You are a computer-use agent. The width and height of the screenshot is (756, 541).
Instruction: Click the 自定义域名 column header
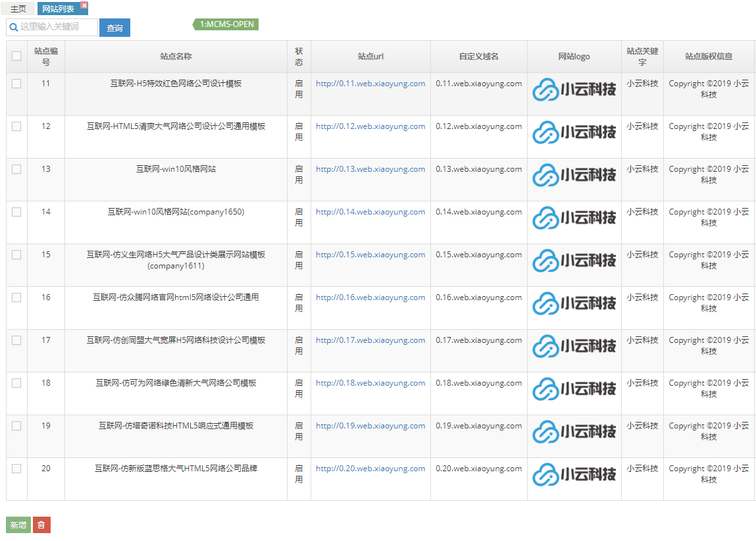(x=479, y=57)
